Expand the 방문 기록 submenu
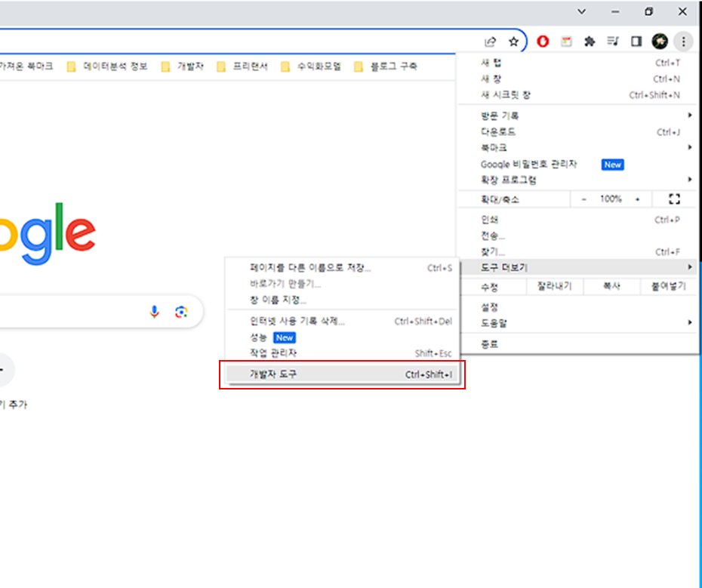This screenshot has width=702, height=588. tap(578, 115)
